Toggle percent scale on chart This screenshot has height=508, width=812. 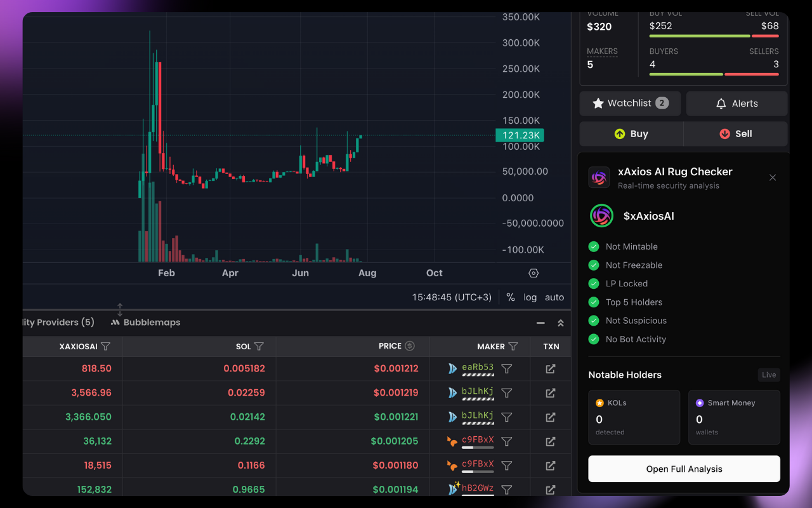pos(511,297)
